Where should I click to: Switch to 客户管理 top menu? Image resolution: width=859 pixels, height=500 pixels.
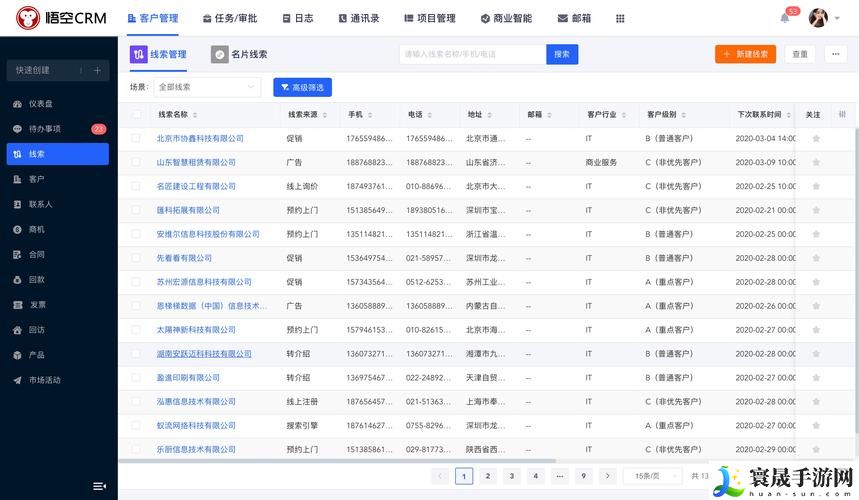pos(153,18)
